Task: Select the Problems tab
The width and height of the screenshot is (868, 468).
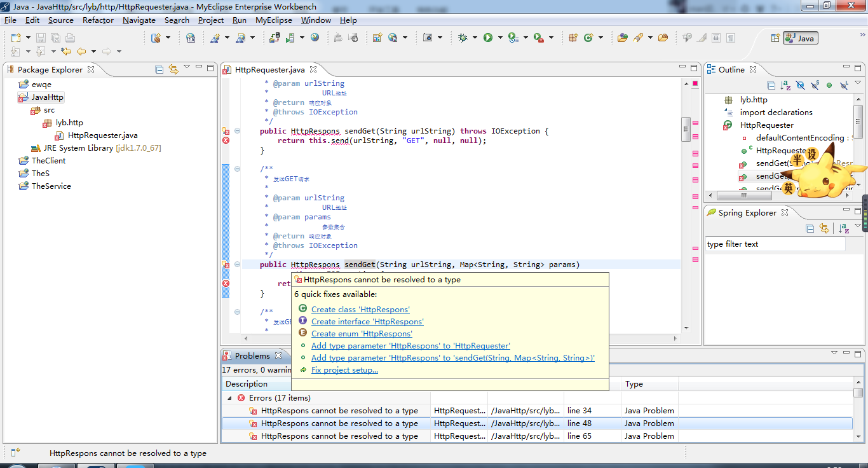Action: pyautogui.click(x=252, y=355)
